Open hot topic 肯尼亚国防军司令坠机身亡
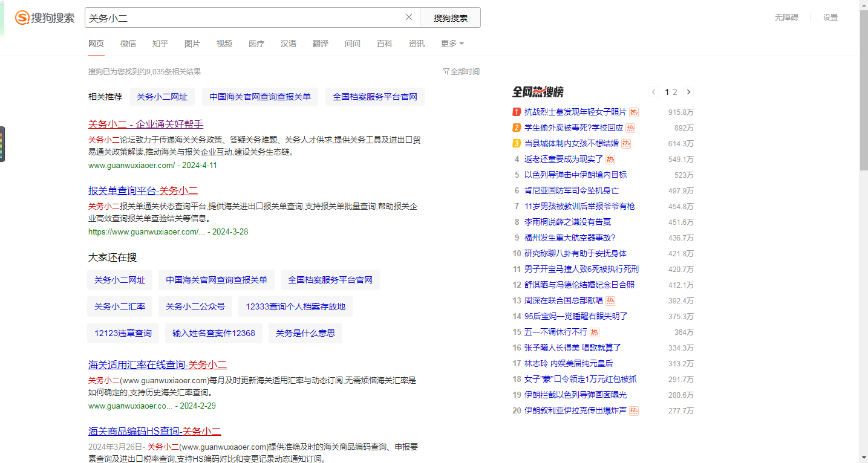Viewport: 868px width, 463px height. [x=572, y=190]
